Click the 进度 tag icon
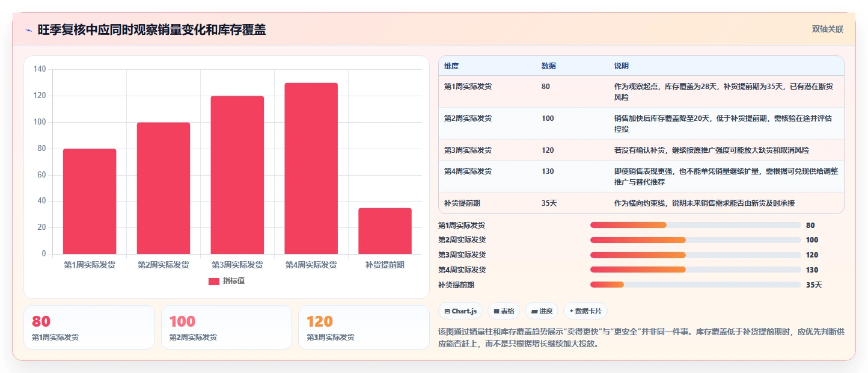The image size is (868, 373). (534, 312)
